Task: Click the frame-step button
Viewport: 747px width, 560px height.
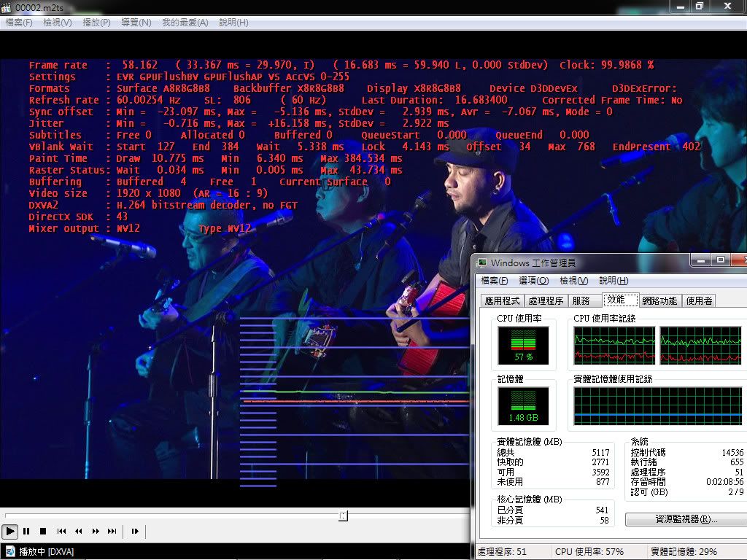Action: (x=135, y=532)
